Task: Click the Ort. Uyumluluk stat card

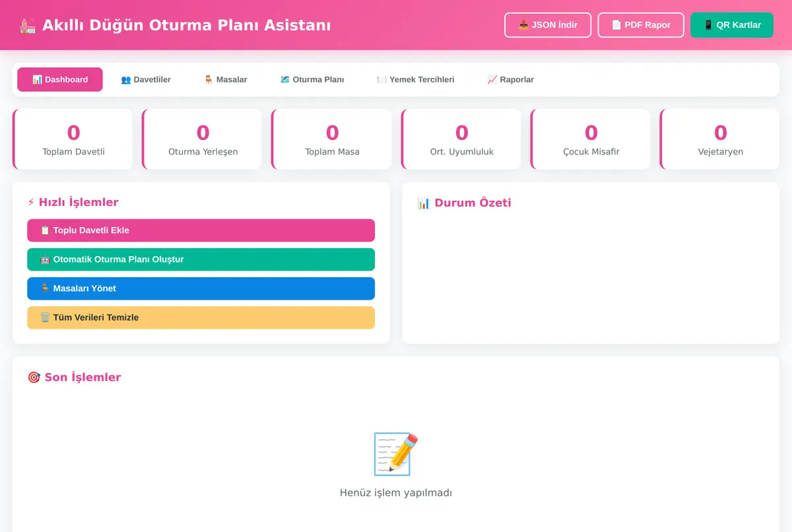Action: pos(461,139)
